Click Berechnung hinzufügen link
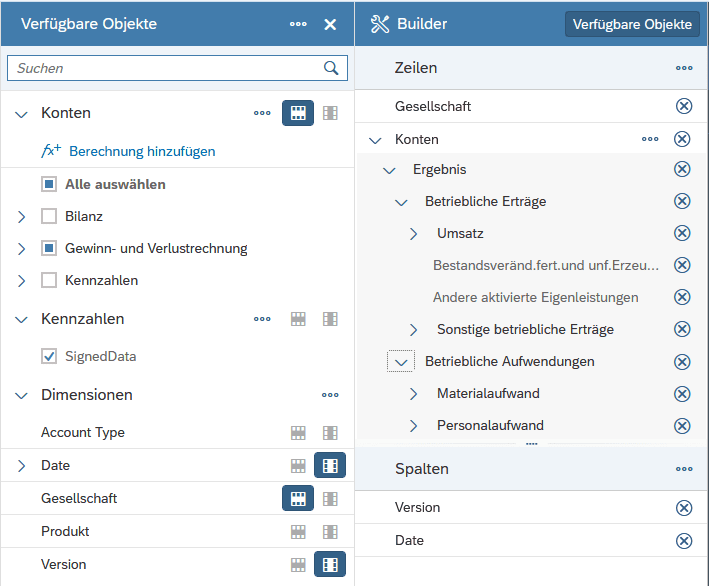 point(141,151)
